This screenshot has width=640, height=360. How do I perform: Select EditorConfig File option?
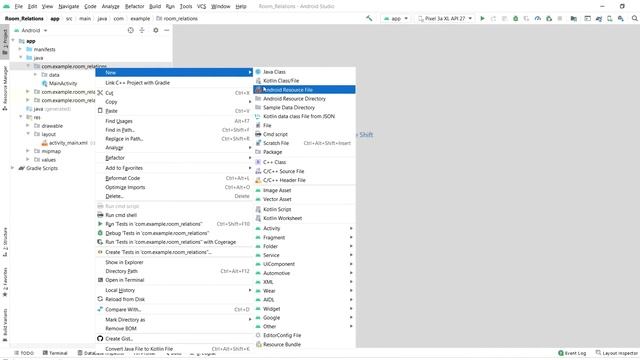(304, 335)
